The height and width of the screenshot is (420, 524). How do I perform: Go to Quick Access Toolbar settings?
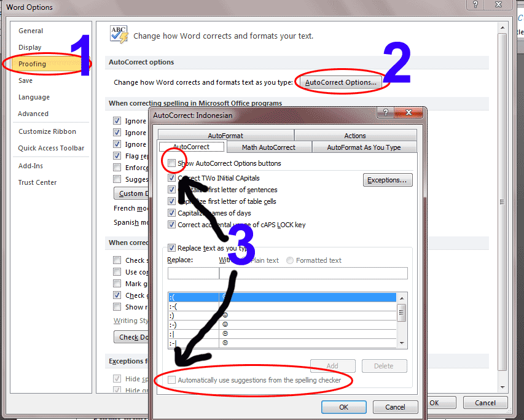point(51,148)
